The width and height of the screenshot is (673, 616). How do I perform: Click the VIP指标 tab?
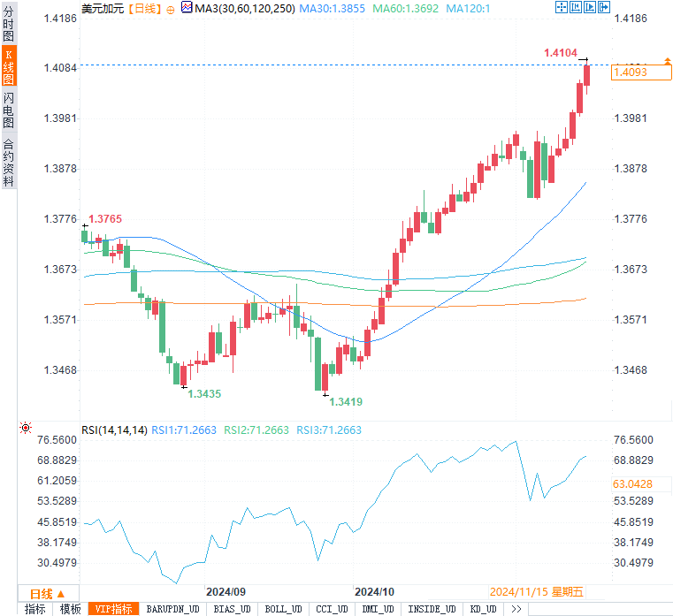pos(114,609)
